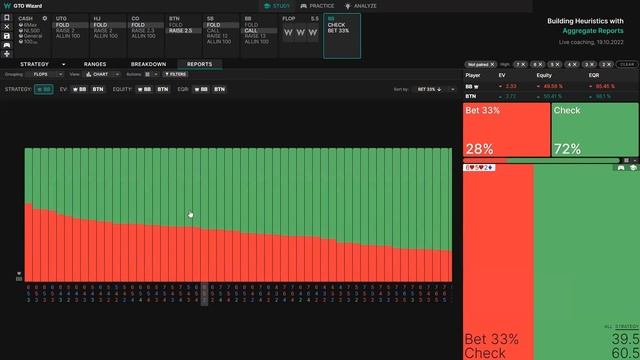
Task: Toggle Equity for BTN
Action: coord(162,89)
